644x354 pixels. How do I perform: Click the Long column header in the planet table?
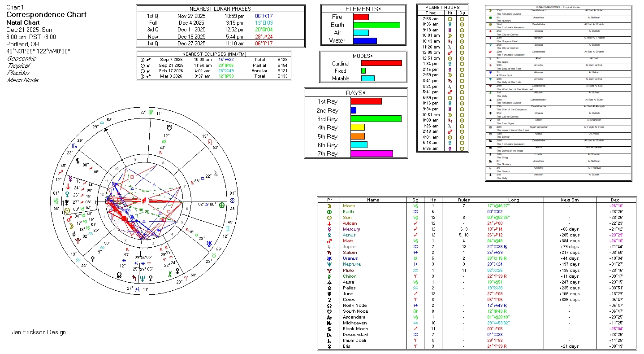click(x=514, y=200)
